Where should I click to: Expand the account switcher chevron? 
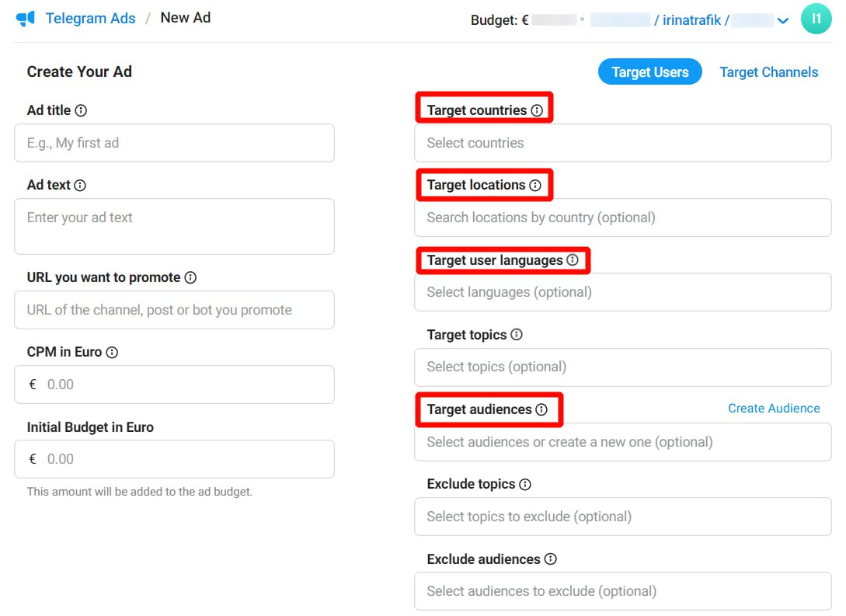point(783,21)
